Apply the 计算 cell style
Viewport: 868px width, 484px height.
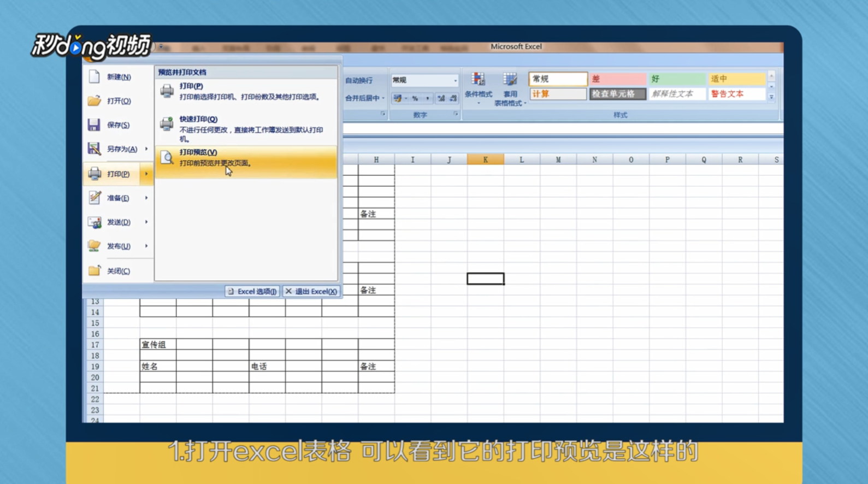(558, 94)
